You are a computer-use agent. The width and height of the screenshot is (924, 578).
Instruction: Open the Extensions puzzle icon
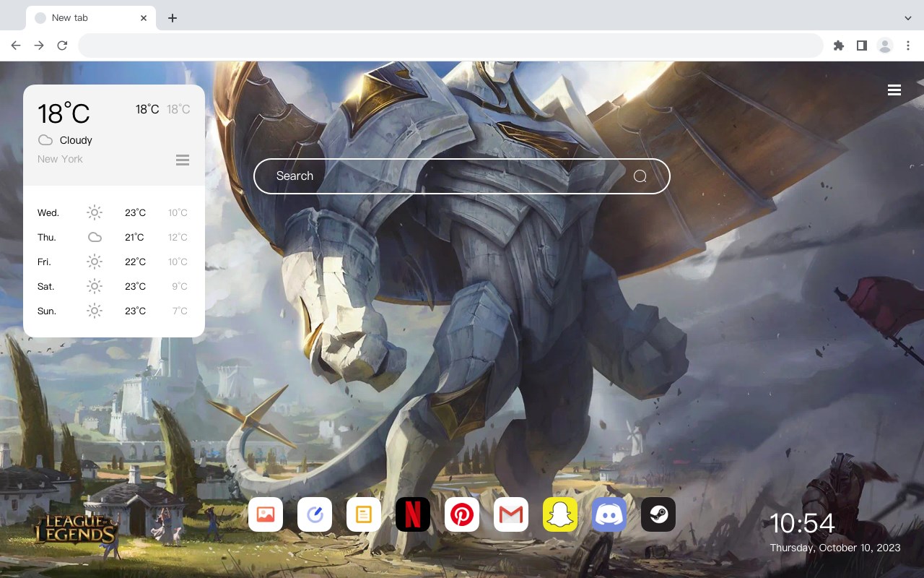pyautogui.click(x=838, y=46)
